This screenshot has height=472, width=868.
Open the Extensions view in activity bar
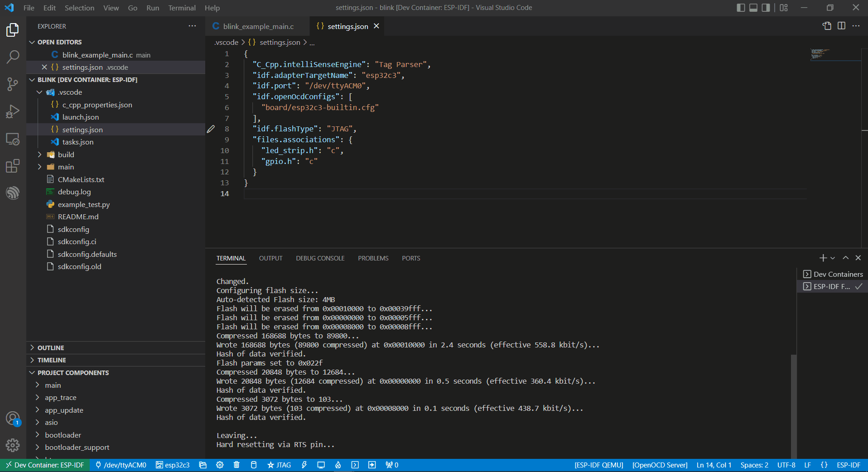pos(13,166)
